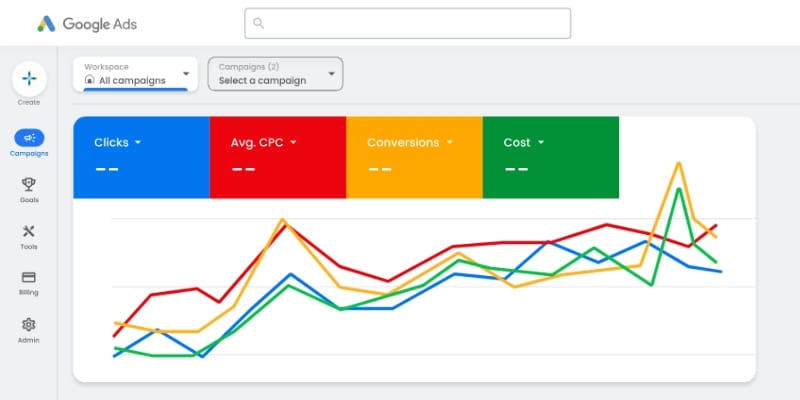Open Campaigns from the megaphone icon

click(28, 138)
